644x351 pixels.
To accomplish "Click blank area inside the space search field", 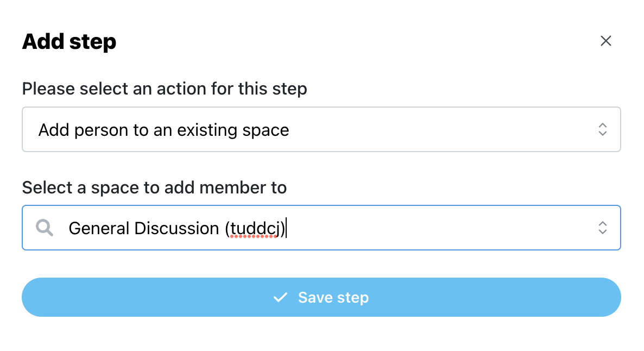I will tap(439, 228).
